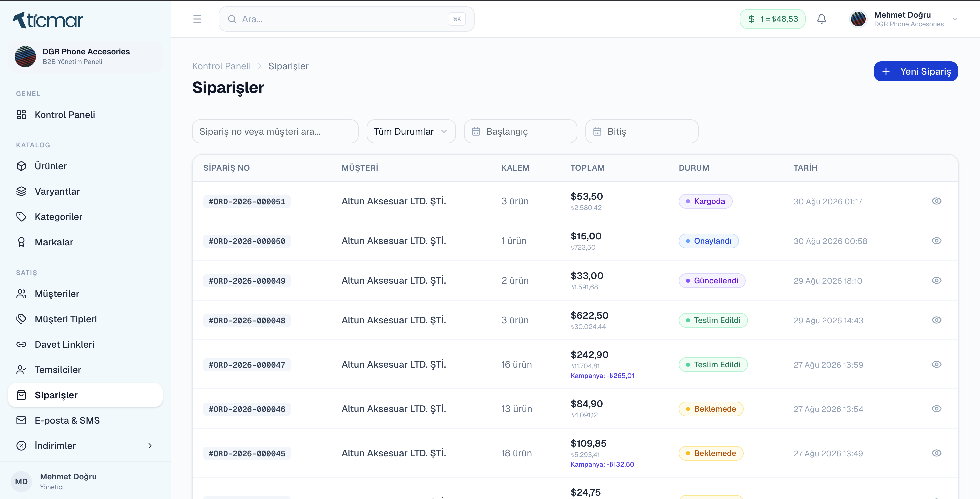Open Kontrol Paneli from the sidebar
The width and height of the screenshot is (980, 499).
[x=85, y=115]
